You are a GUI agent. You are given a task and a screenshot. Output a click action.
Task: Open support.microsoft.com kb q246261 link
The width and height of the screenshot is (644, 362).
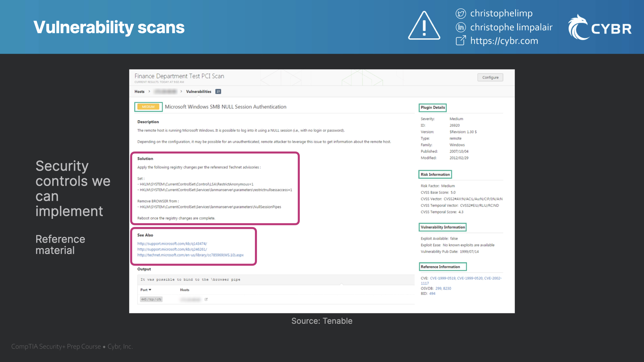click(x=172, y=249)
